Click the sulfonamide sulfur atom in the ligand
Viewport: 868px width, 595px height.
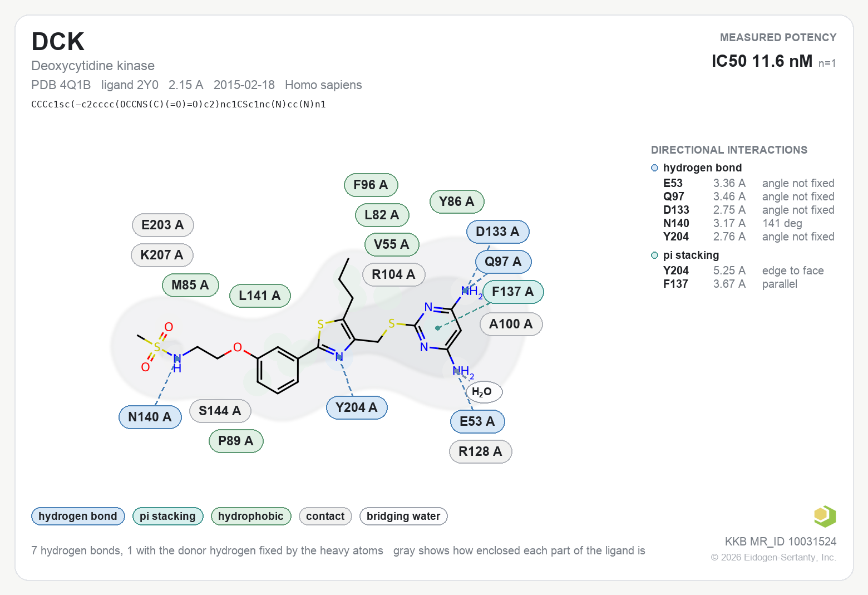[x=157, y=347]
